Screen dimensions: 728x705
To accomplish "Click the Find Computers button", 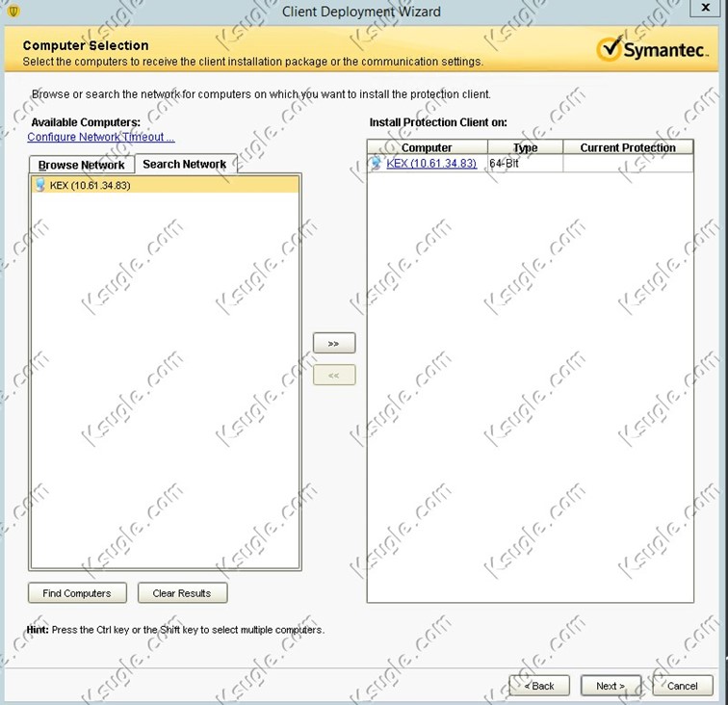I will click(x=77, y=593).
